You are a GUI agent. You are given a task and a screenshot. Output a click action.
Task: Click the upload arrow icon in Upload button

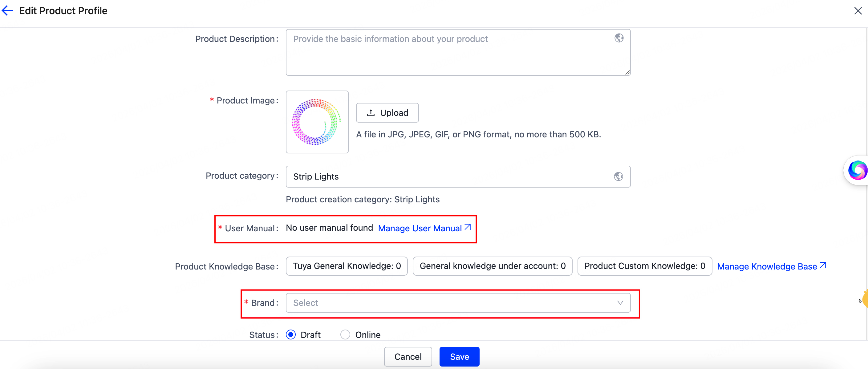tap(371, 113)
